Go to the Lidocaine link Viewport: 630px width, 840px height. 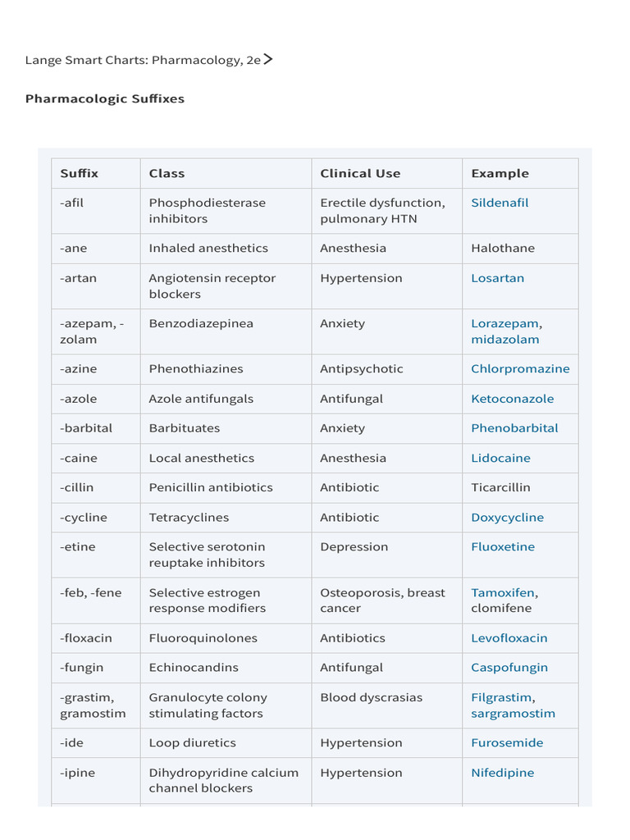(x=500, y=458)
